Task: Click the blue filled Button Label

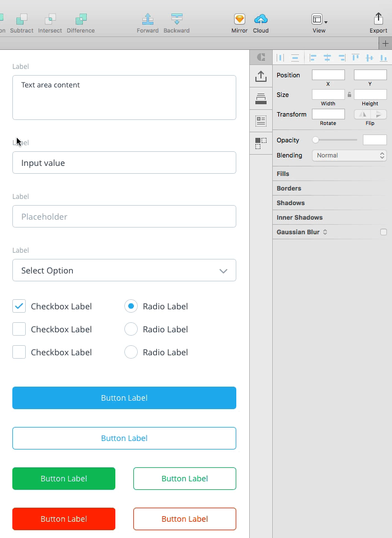Action: click(x=124, y=398)
